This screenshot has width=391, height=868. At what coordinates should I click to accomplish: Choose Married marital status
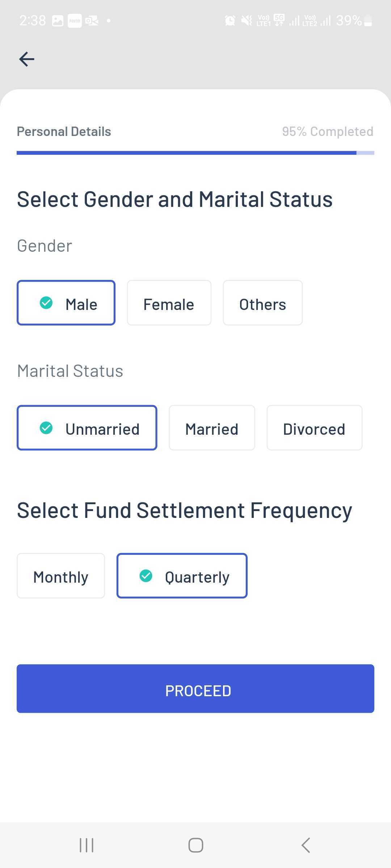click(212, 428)
